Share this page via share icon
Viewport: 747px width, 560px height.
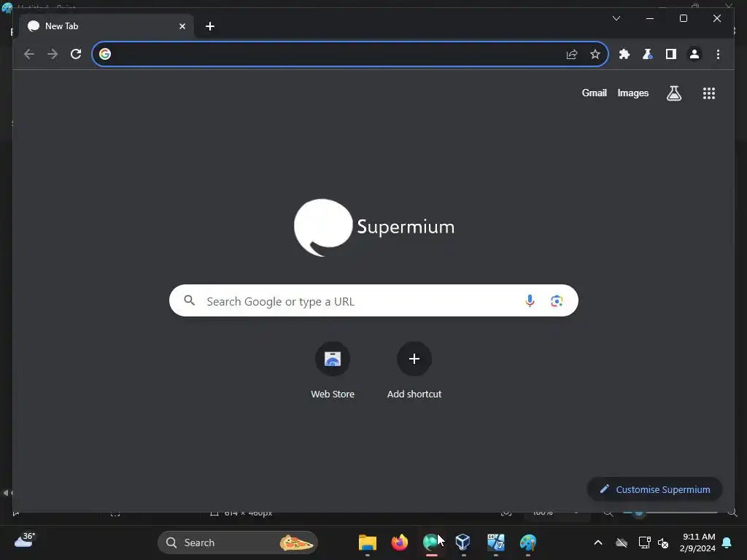click(x=572, y=54)
